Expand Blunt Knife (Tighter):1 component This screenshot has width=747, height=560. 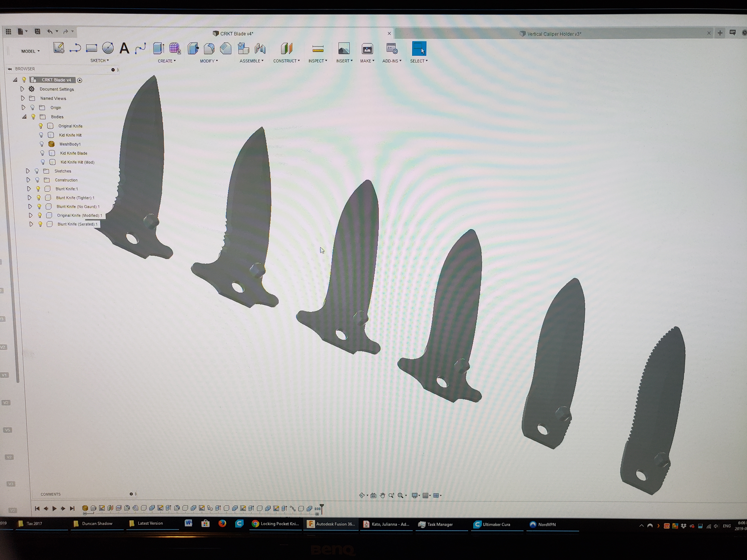(29, 198)
